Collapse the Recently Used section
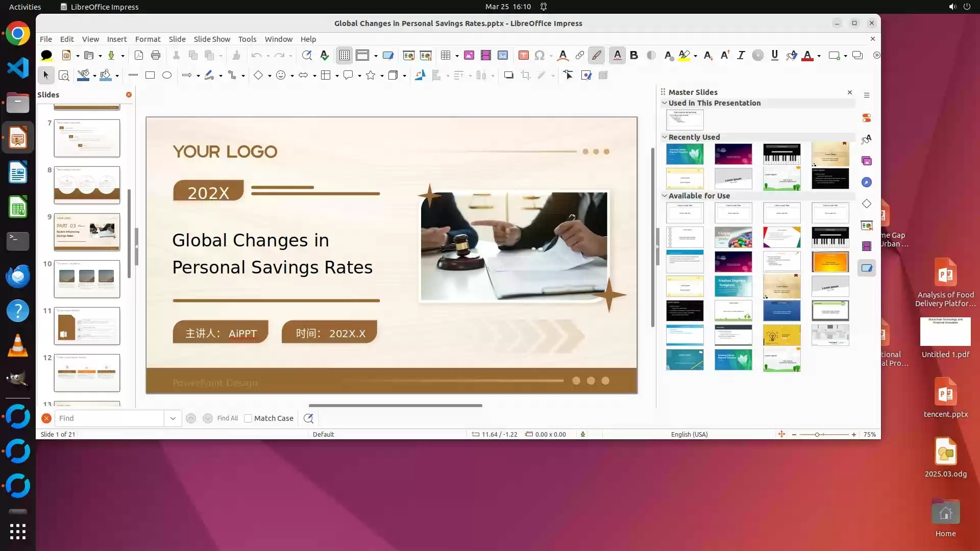980x551 pixels. 665,137
